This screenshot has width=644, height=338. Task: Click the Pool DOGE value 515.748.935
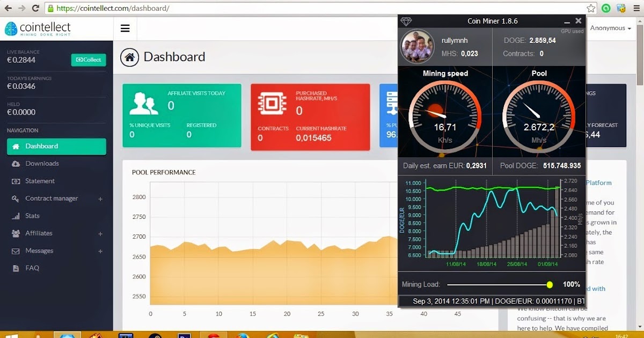coord(562,166)
